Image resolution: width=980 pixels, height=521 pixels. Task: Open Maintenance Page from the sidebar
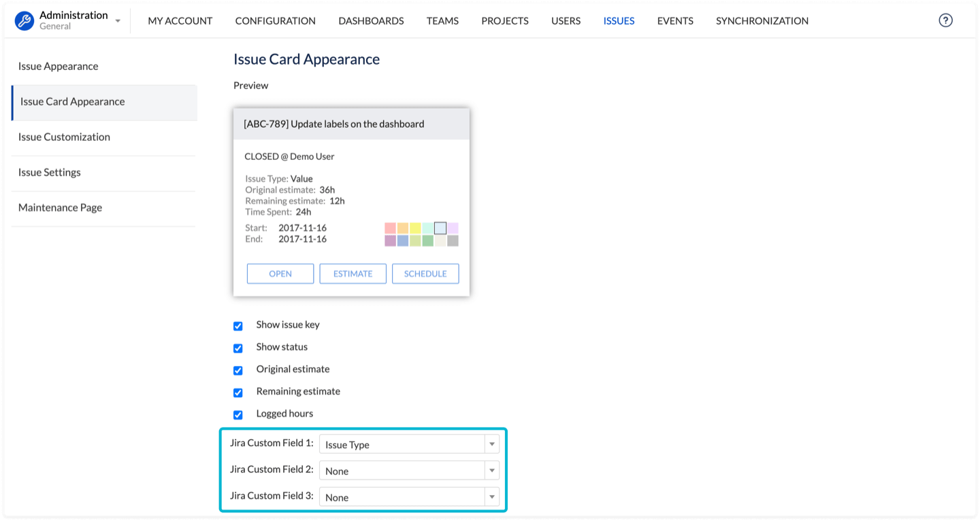60,208
